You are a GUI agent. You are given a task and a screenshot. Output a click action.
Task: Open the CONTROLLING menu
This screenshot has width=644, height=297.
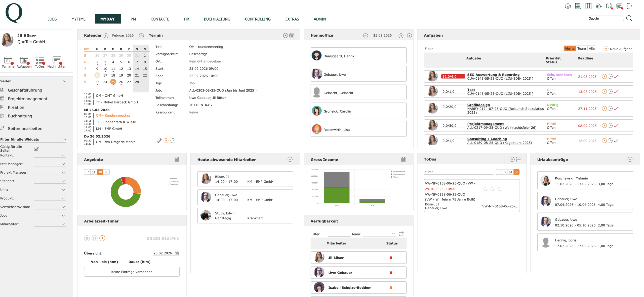(258, 19)
